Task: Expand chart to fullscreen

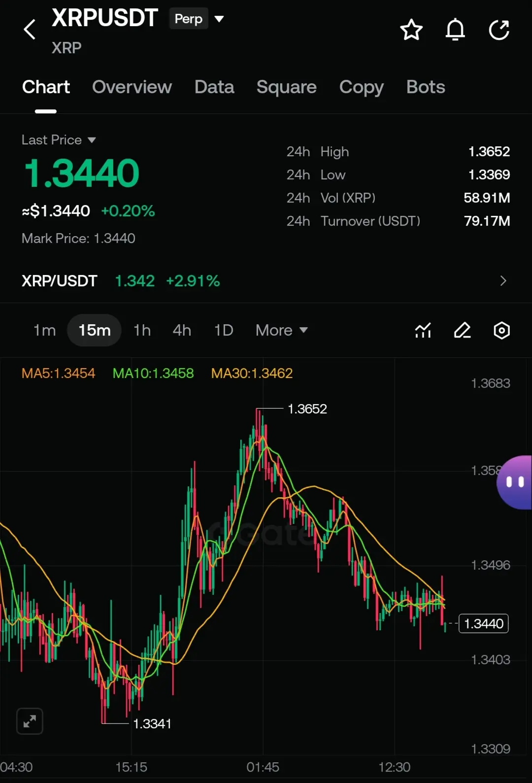Action: click(30, 721)
